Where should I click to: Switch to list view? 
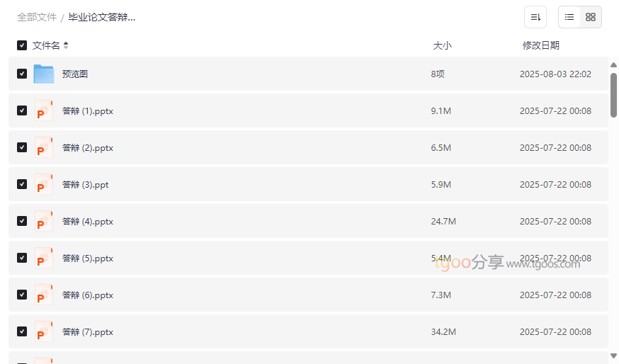(569, 17)
